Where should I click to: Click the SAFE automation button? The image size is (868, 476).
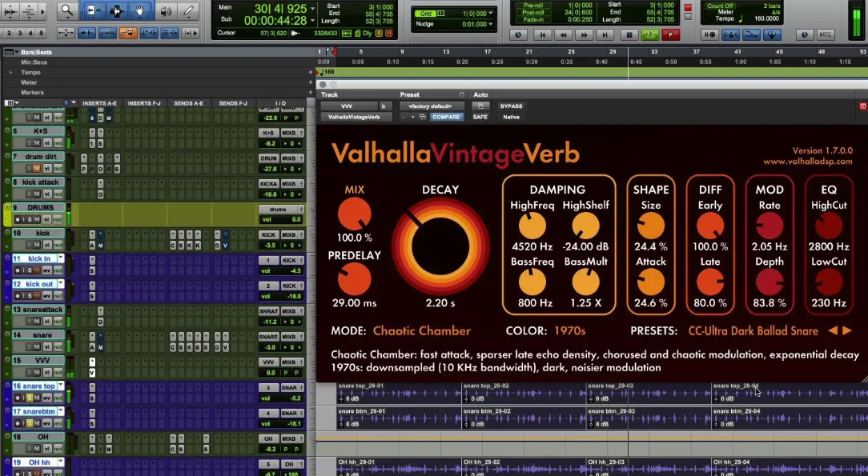[480, 118]
